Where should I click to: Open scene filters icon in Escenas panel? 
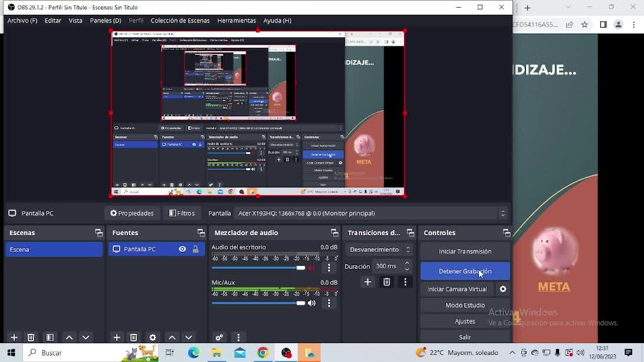coord(50,337)
